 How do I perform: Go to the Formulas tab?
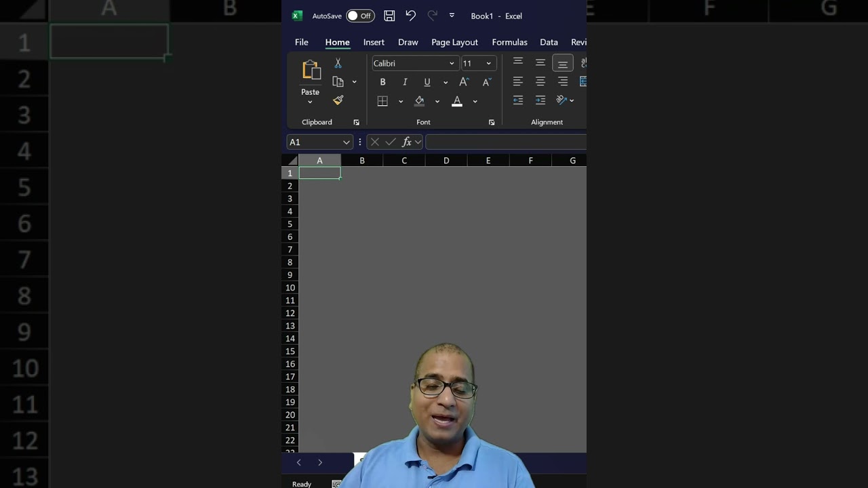509,42
